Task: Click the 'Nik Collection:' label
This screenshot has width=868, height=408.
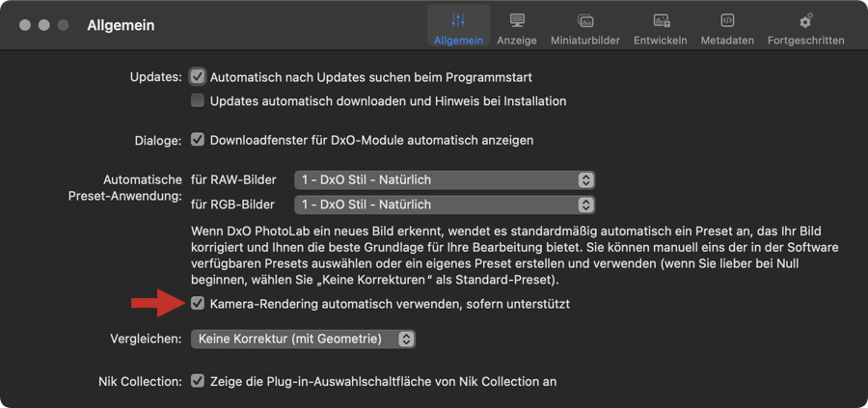Action: [x=140, y=381]
